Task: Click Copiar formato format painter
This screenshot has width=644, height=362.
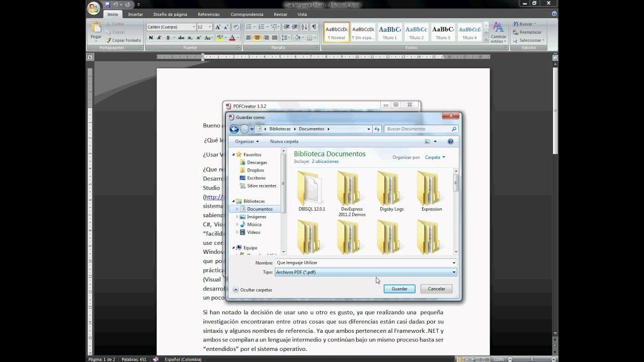Action: [x=123, y=40]
